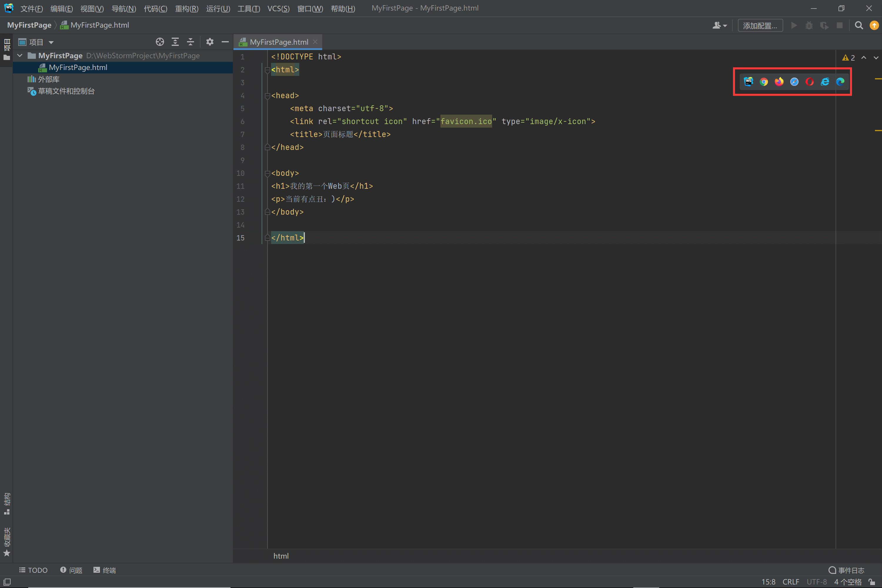Open the 终端 terminal tab
This screenshot has width=882, height=588.
[x=105, y=570]
